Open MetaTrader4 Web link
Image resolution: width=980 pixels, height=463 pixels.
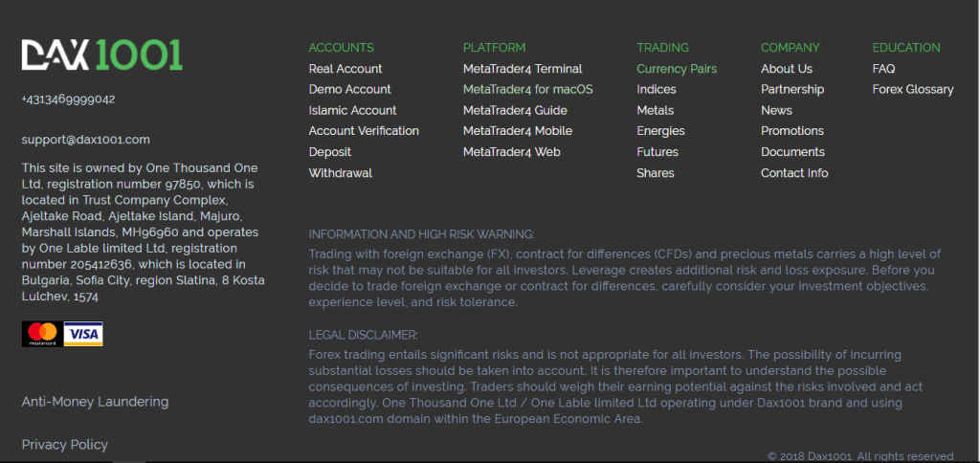coord(512,152)
